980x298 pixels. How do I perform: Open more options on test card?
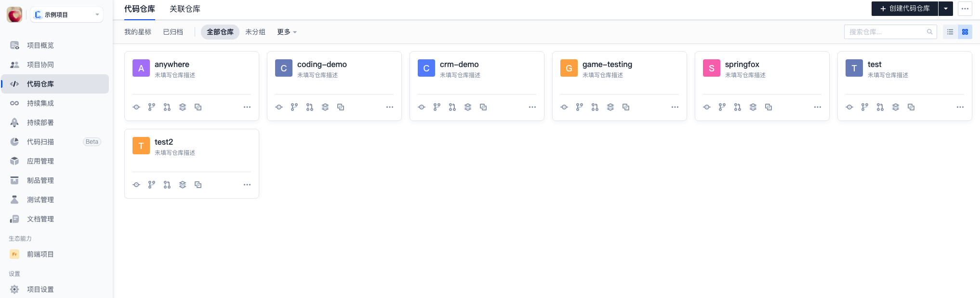coord(960,107)
